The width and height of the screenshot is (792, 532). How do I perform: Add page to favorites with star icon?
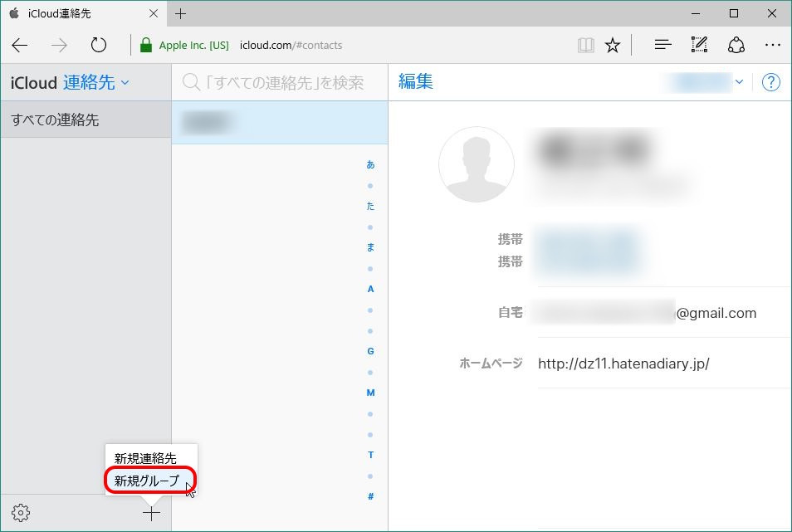coord(612,46)
